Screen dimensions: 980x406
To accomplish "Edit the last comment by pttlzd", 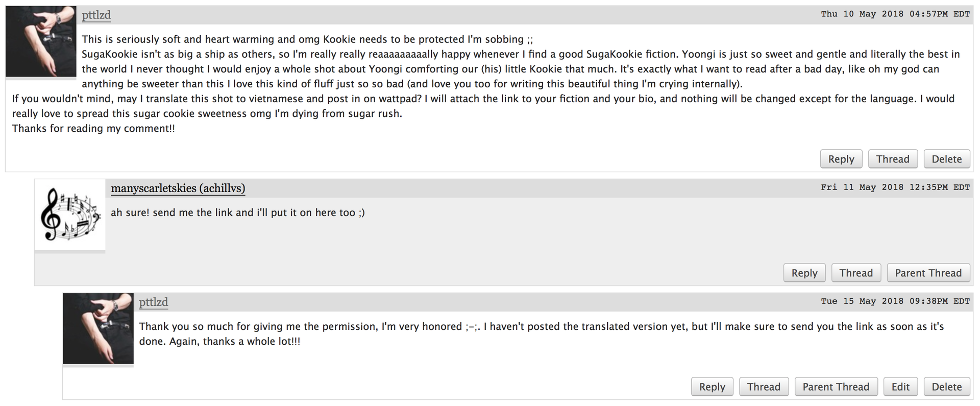I will point(900,387).
